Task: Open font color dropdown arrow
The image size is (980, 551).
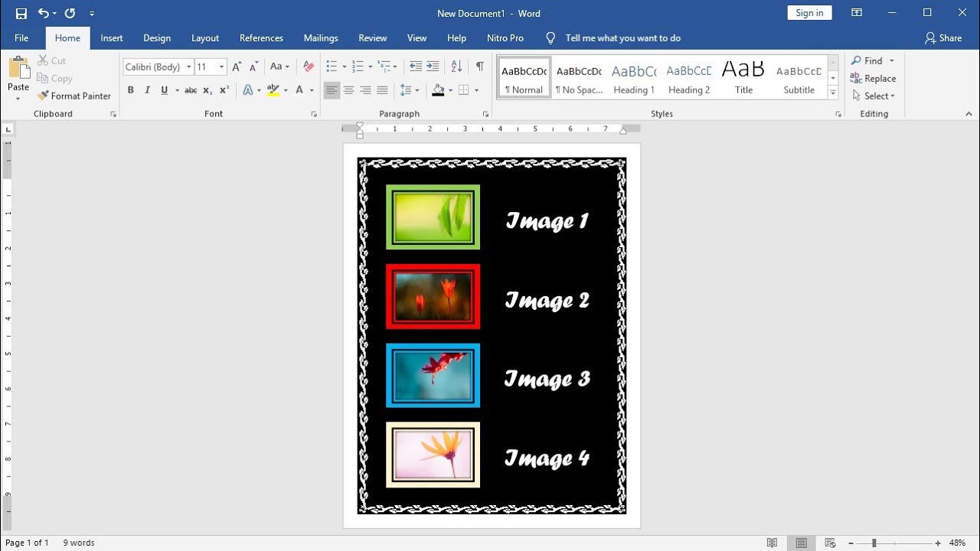Action: click(x=312, y=90)
